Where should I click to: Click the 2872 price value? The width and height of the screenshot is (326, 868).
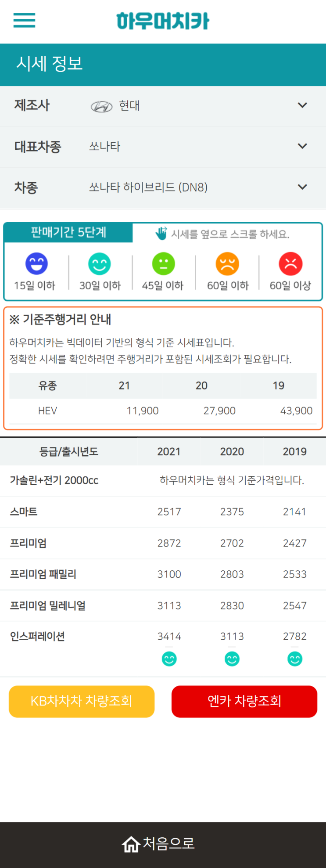pyautogui.click(x=169, y=543)
